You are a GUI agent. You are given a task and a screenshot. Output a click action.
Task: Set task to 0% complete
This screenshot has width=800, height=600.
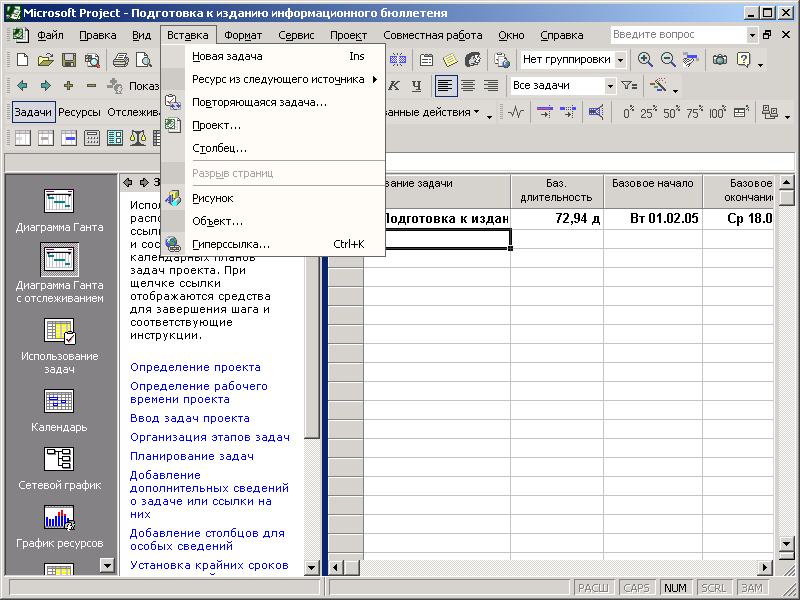(x=628, y=112)
